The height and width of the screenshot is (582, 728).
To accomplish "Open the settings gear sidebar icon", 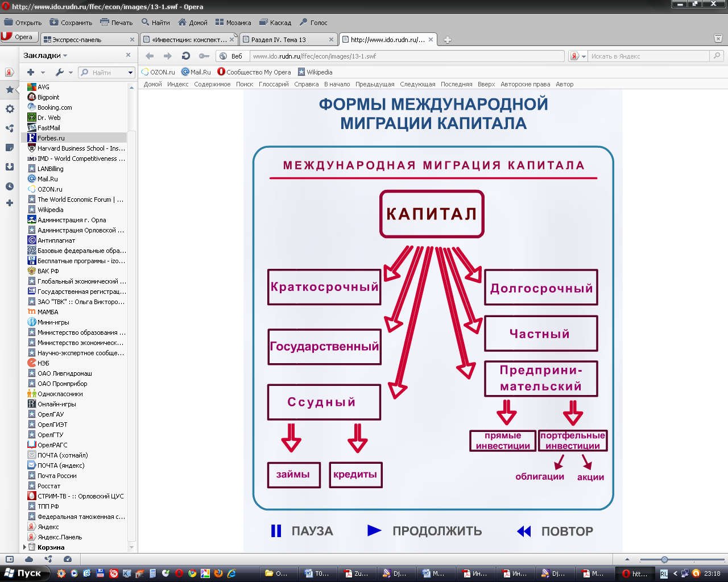I will [10, 109].
